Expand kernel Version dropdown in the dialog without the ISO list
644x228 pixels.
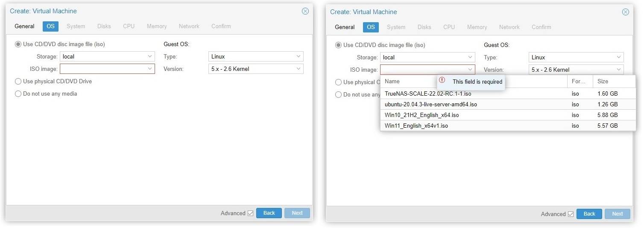299,69
